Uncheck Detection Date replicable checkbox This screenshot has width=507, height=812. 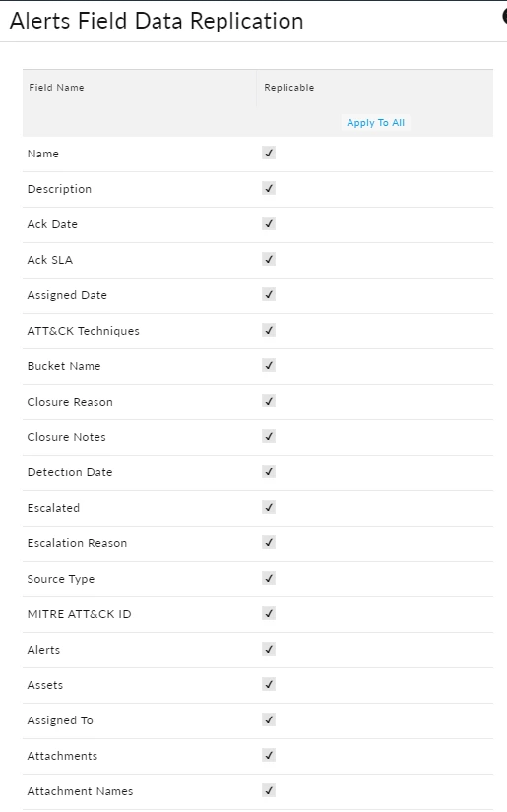[x=269, y=471]
